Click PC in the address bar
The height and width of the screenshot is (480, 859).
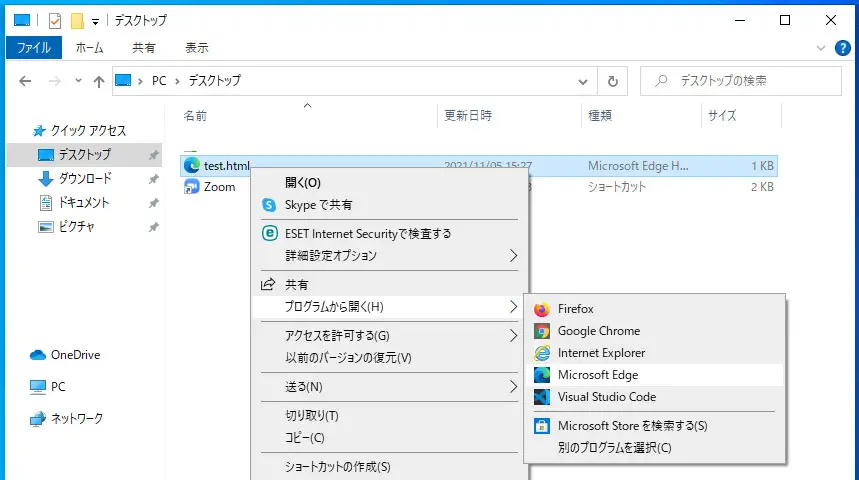click(x=159, y=81)
